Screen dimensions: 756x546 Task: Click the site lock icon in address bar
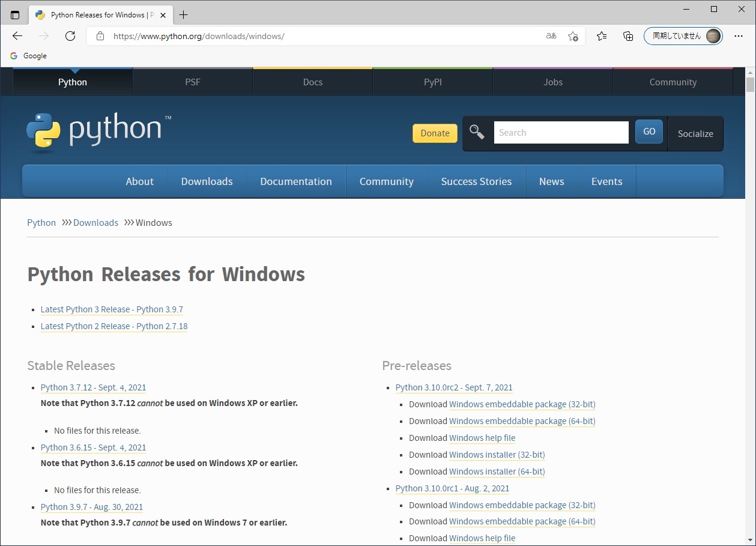point(100,36)
